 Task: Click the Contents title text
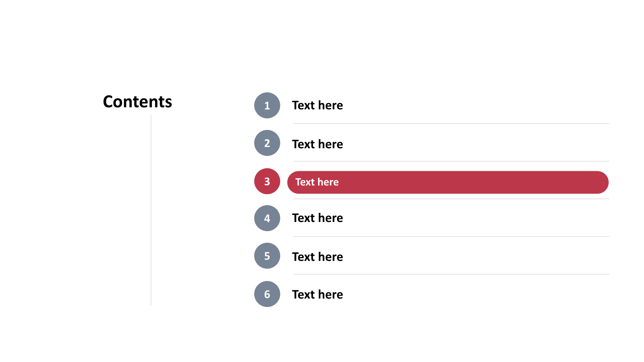point(138,102)
